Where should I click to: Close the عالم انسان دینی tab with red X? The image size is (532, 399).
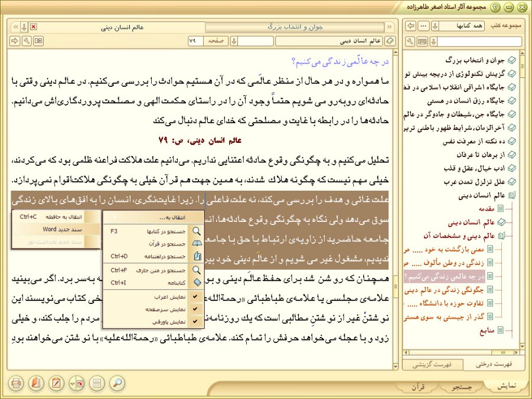(33, 27)
